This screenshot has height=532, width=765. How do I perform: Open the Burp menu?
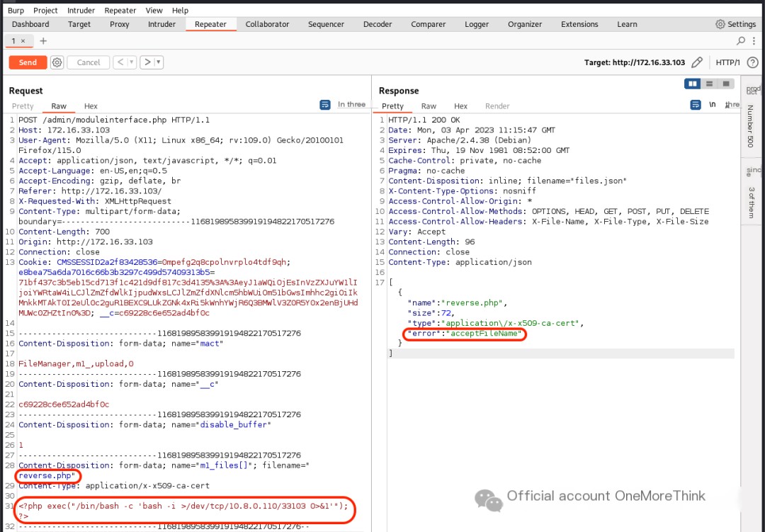pos(16,10)
